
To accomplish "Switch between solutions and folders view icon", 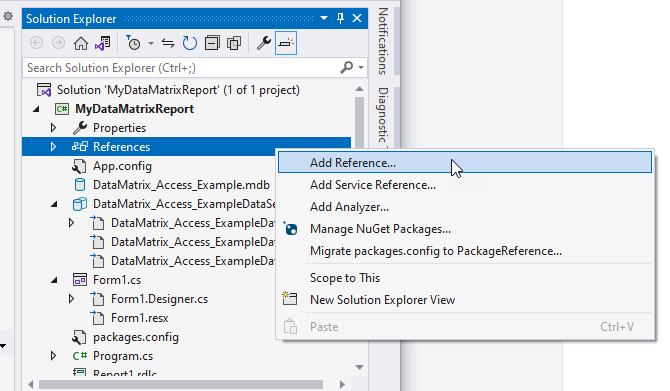I will click(x=103, y=43).
